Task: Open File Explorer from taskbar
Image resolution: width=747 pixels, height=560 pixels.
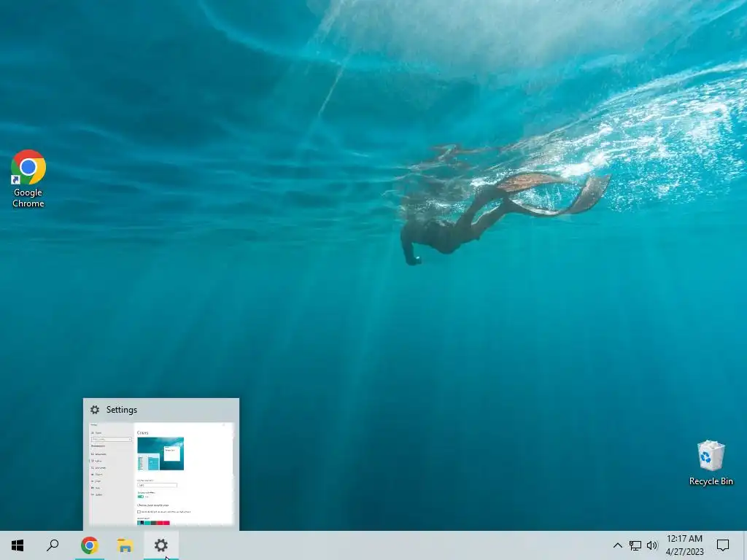Action: [125, 545]
